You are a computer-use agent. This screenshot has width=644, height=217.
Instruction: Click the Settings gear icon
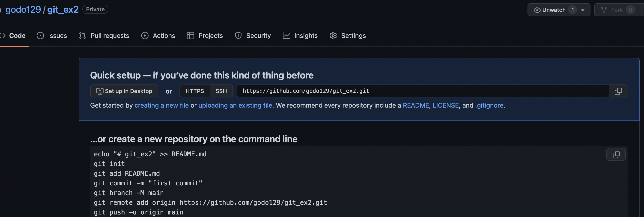[333, 36]
